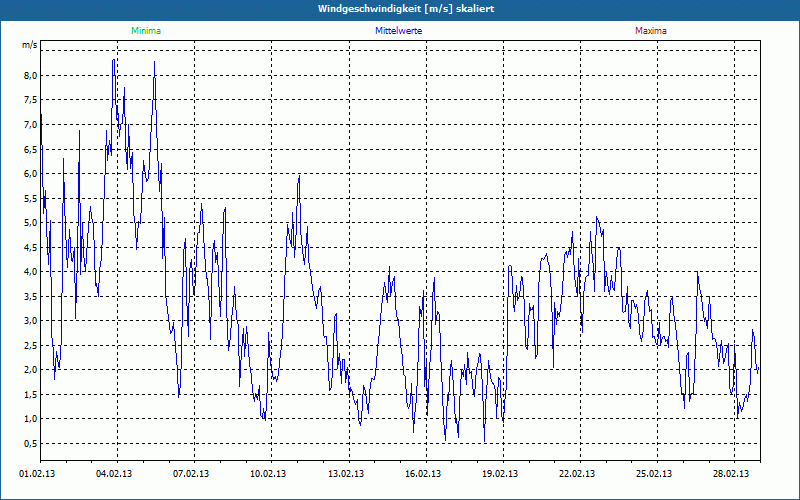Click the 1,5 y-axis value
This screenshot has width=800, height=500.
coord(31,394)
